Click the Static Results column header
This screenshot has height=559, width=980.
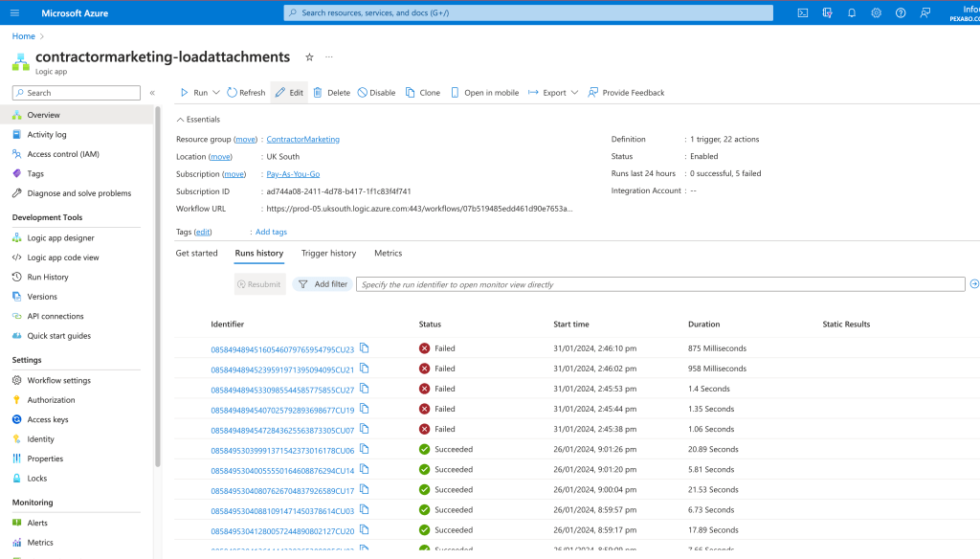(x=846, y=324)
